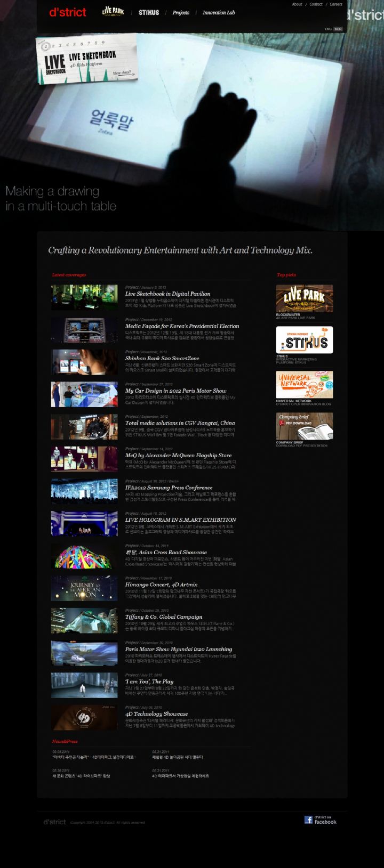Open Tiffany & Co. Global Campaign title
This screenshot has height=868, width=384.
[x=164, y=617]
